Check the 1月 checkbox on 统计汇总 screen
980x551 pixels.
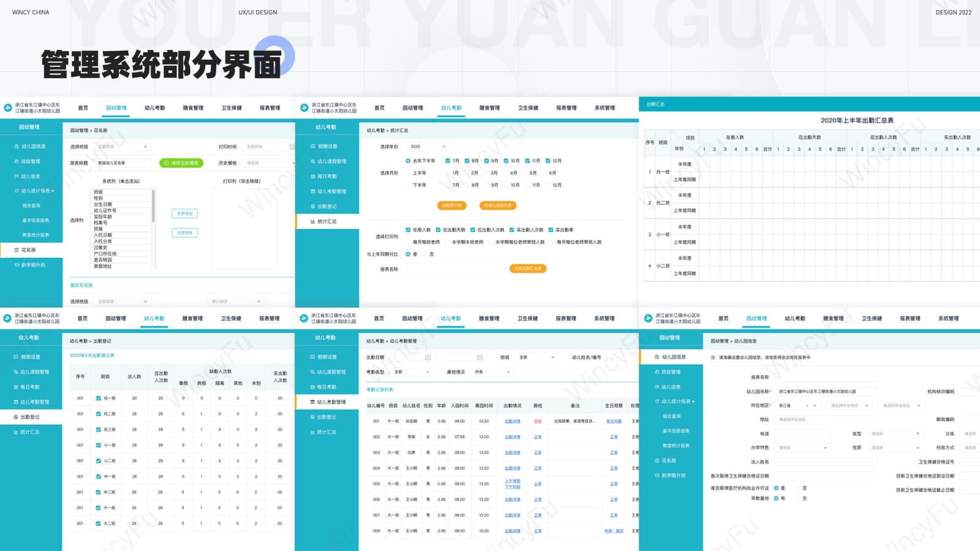(x=448, y=173)
